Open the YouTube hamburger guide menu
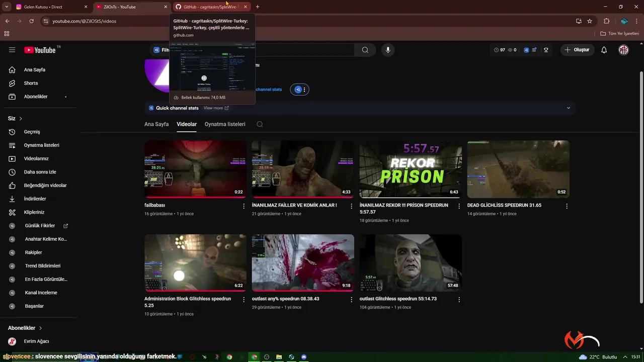 tap(12, 50)
